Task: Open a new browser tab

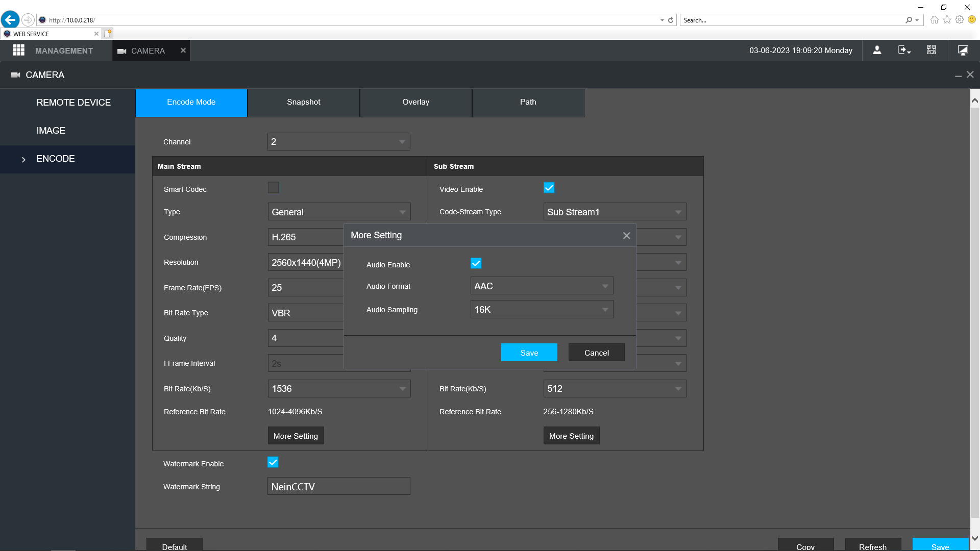Action: (107, 34)
